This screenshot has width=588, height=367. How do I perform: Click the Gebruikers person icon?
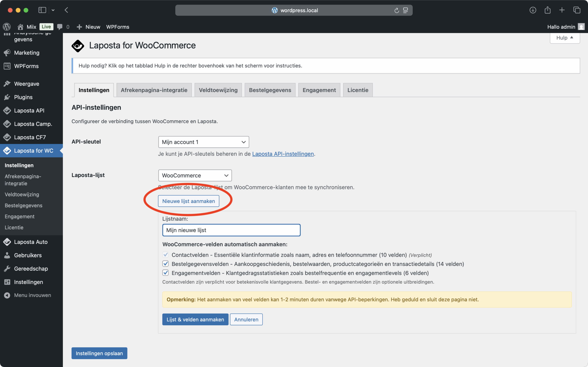coord(7,255)
